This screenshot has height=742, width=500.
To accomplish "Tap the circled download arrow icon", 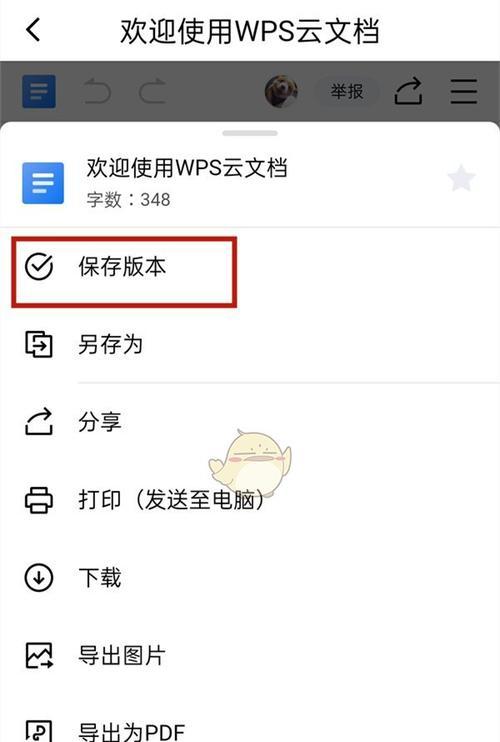I will (38, 578).
